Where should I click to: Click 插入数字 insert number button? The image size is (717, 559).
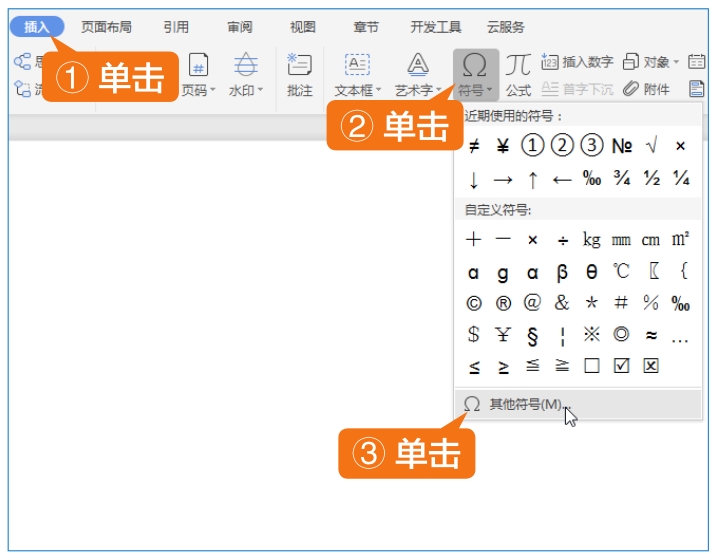click(577, 62)
